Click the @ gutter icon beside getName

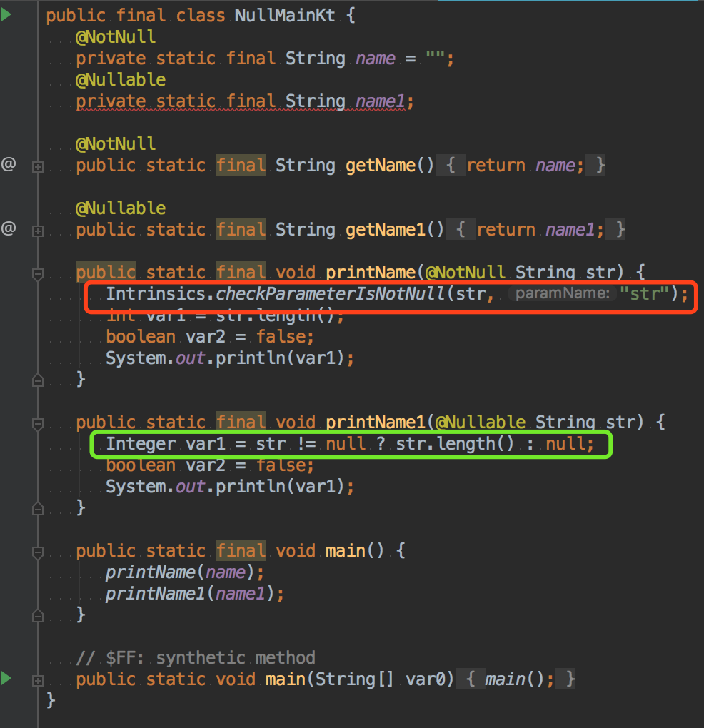pos(9,165)
